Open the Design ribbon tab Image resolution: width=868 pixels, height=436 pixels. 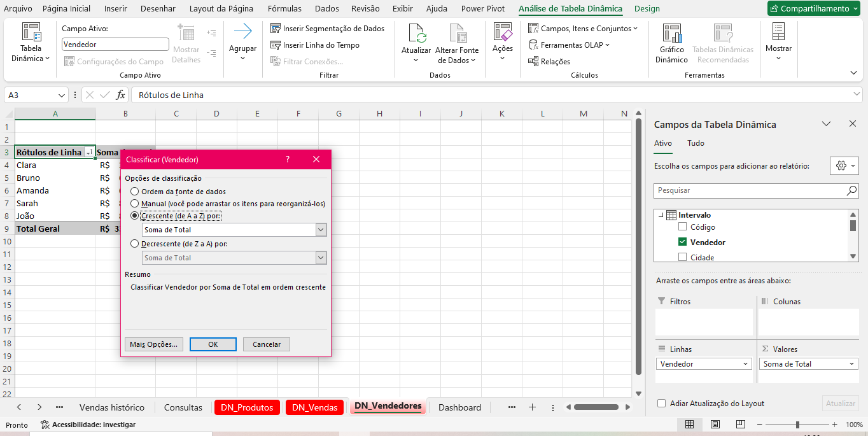click(647, 8)
